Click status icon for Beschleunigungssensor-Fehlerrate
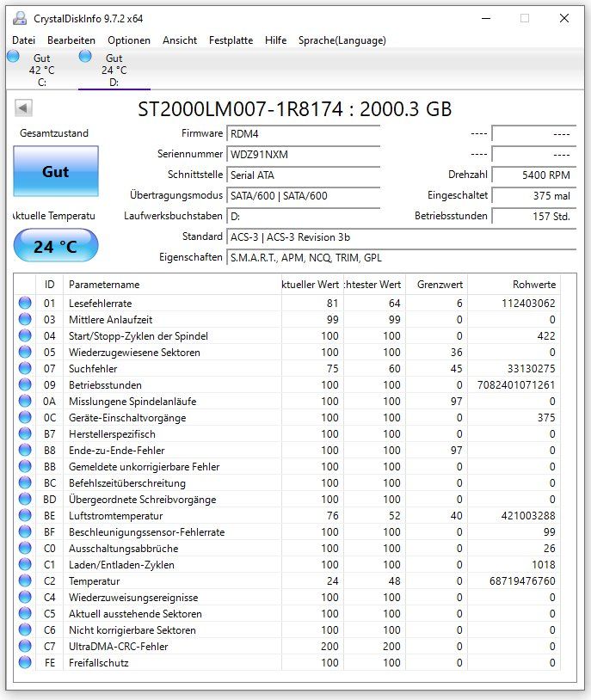Viewport: 591px width, 700px height. [x=25, y=531]
